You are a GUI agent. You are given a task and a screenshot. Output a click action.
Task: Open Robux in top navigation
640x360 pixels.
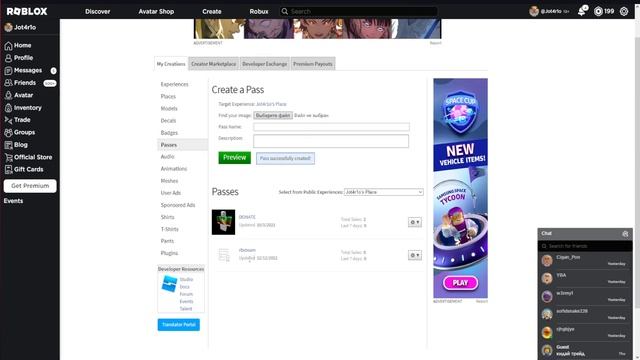tap(259, 11)
